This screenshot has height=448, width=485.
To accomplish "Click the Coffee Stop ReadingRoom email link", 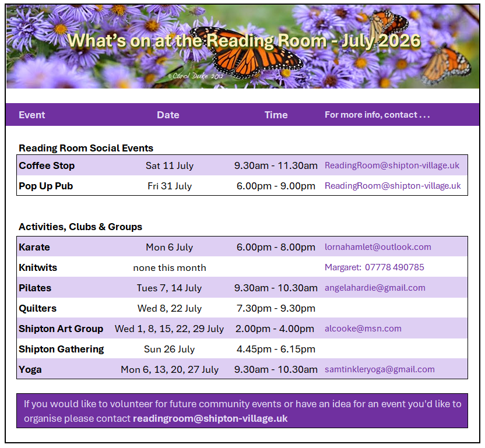I will click(392, 165).
